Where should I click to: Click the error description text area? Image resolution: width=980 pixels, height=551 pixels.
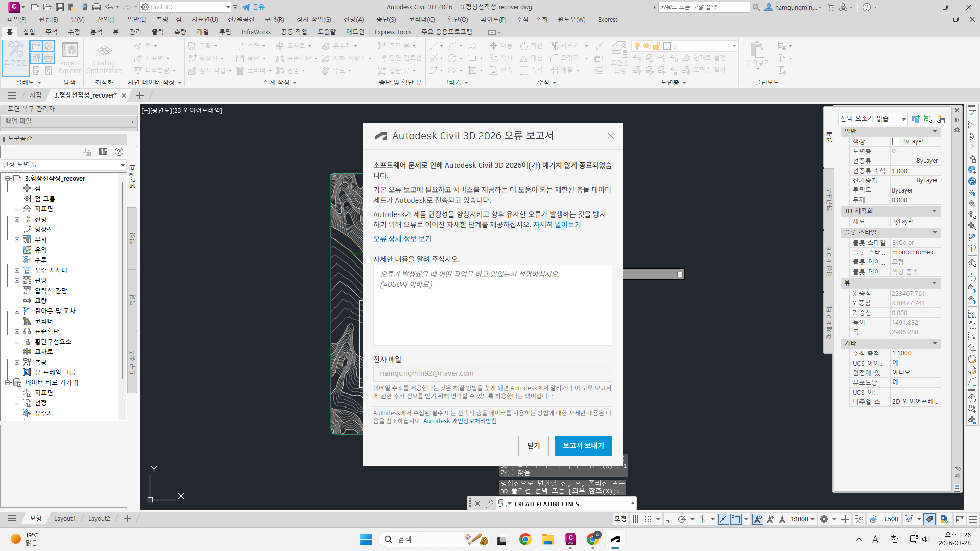pos(492,305)
